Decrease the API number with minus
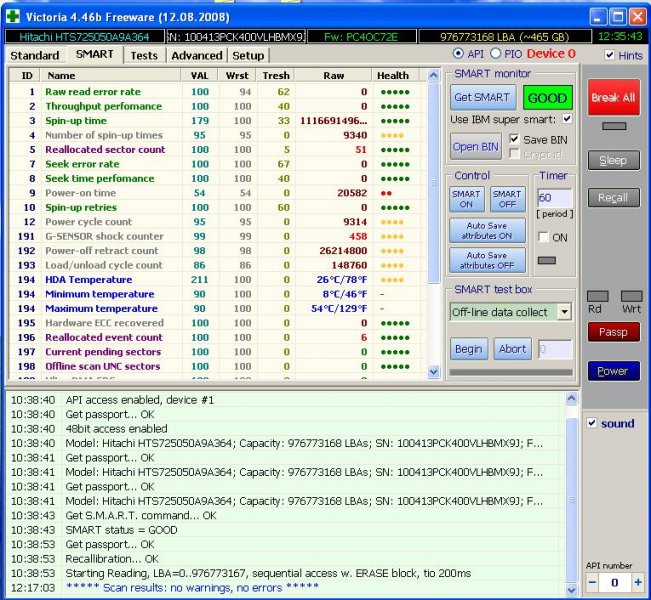Screen dimensions: 651x600 pos(591,582)
